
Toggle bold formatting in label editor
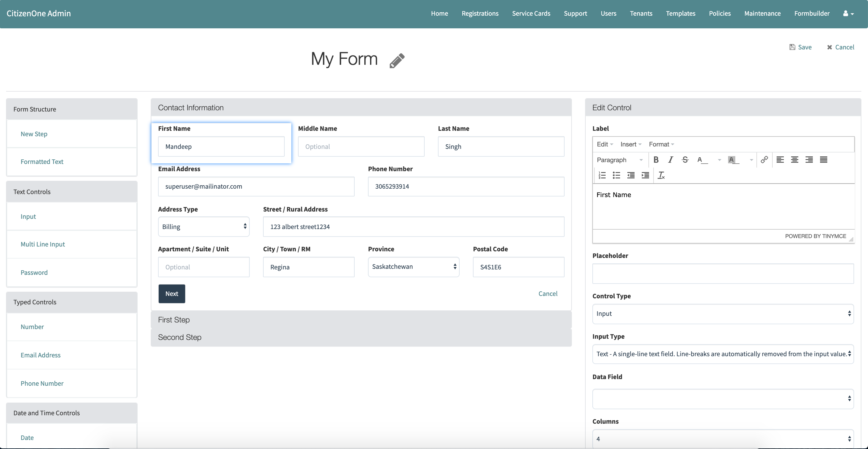click(656, 160)
